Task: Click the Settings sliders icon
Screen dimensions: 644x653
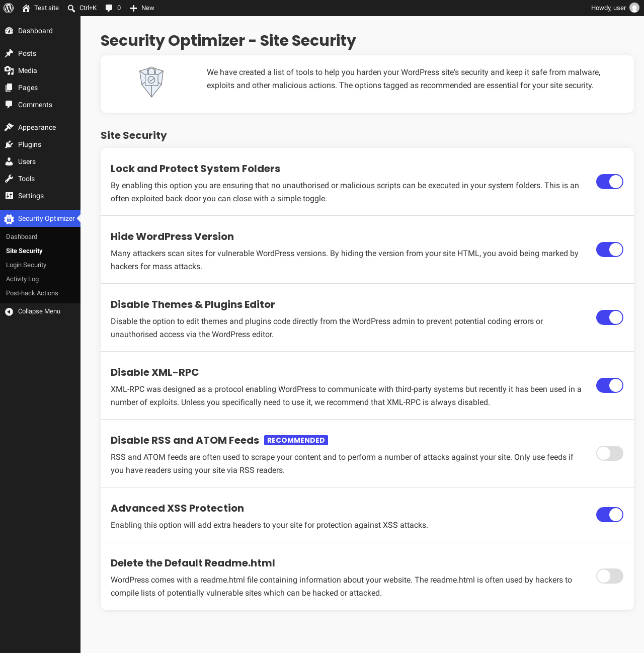Action: [9, 196]
